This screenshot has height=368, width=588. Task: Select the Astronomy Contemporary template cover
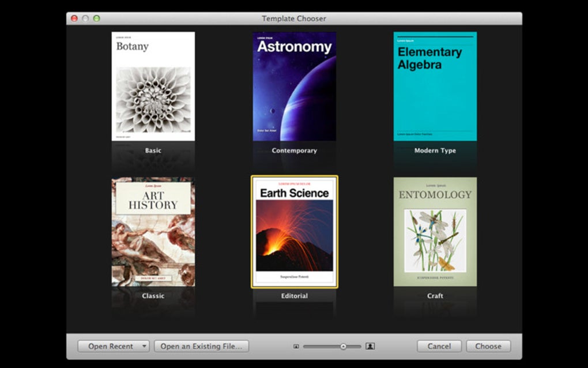click(x=295, y=87)
